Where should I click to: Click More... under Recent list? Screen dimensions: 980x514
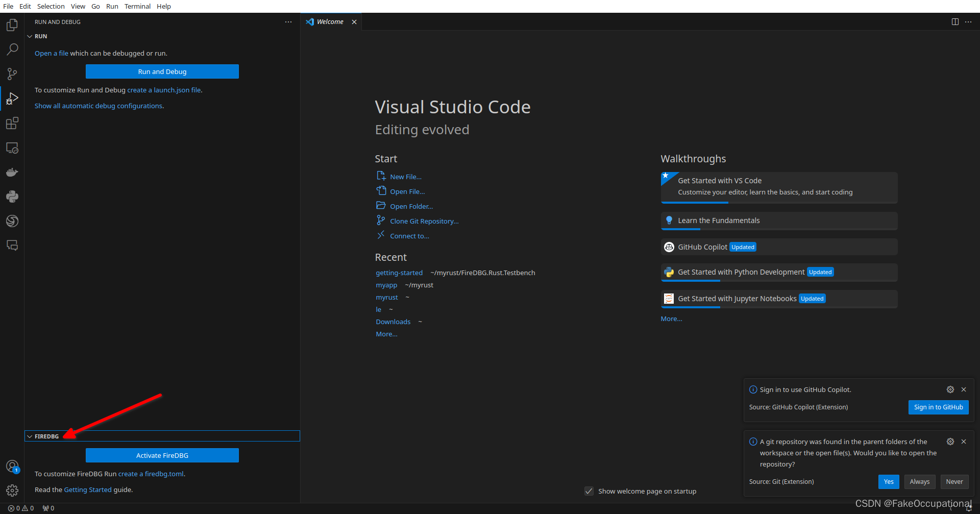point(386,334)
